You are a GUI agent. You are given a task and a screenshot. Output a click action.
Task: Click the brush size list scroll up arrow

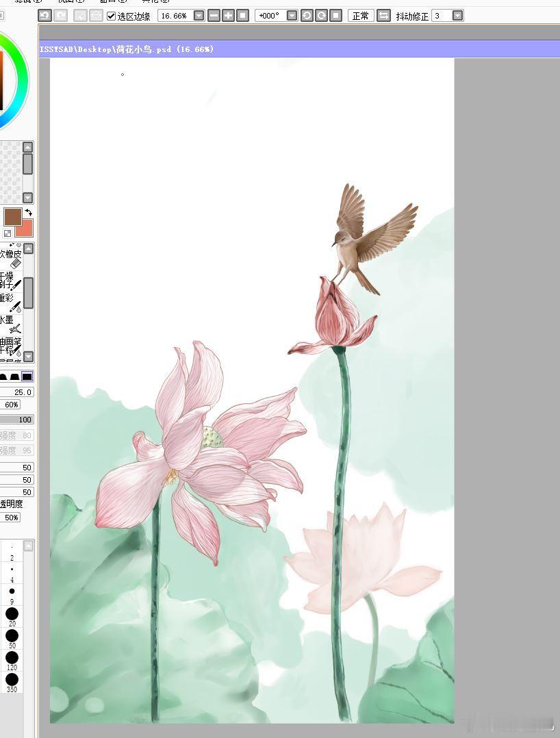(29, 546)
